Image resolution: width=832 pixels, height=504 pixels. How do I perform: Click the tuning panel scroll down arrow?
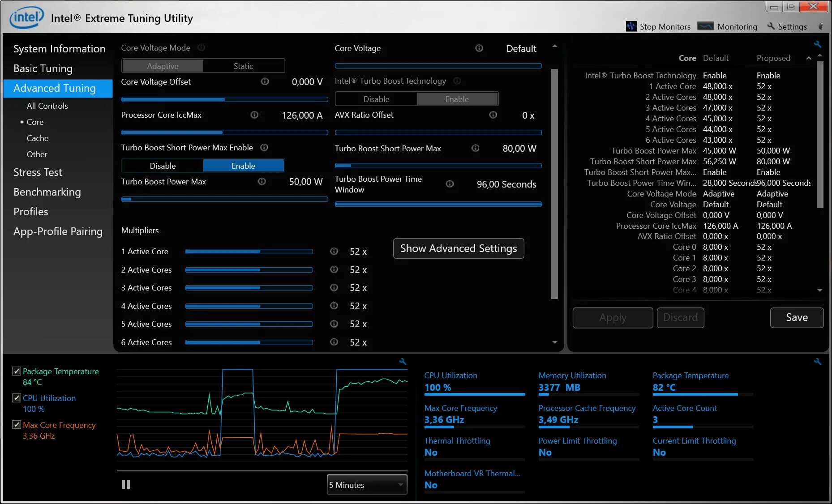pyautogui.click(x=554, y=342)
